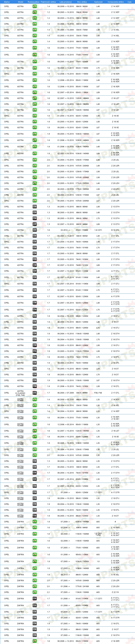135x644 pixels.
Task: Click diesel ON icon in Zafira Z 19 DTH row
Action: [35, 635]
